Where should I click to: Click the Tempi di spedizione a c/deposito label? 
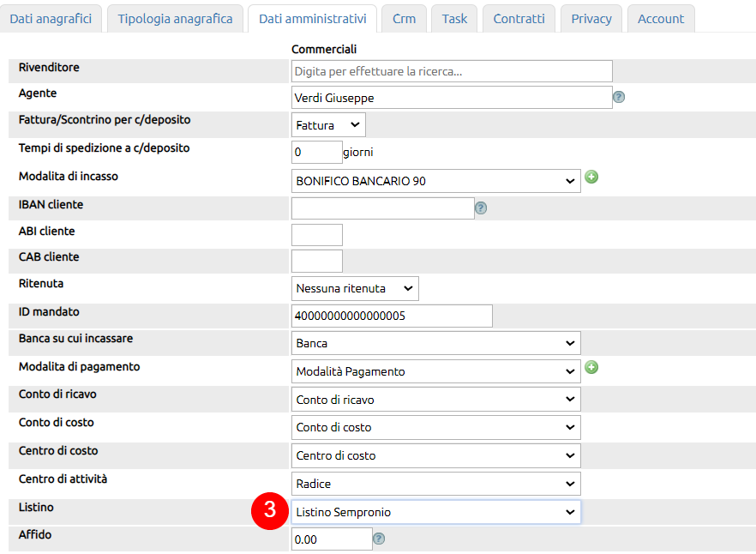coord(105,148)
